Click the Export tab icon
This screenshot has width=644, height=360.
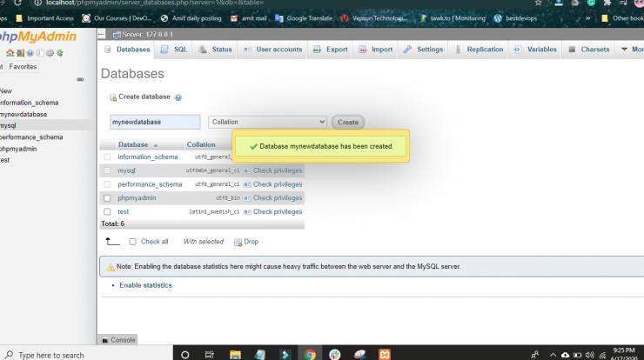pos(317,50)
